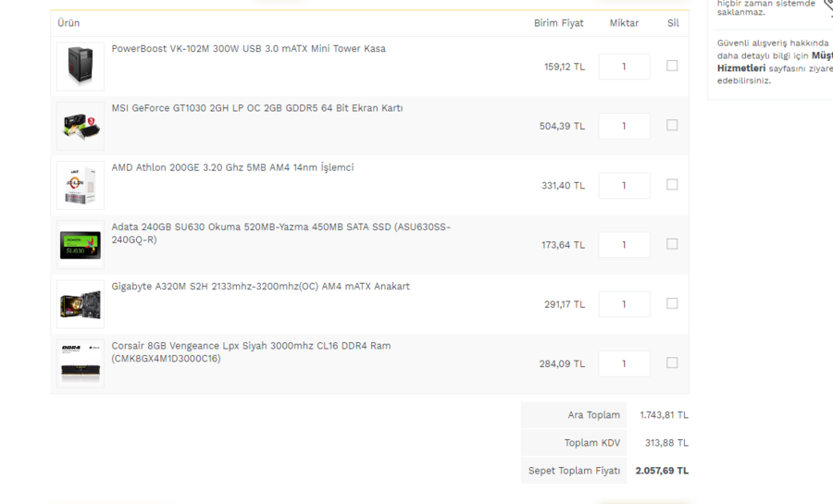Check the delete box for Gigabyte A320M motherboard

coord(672,303)
